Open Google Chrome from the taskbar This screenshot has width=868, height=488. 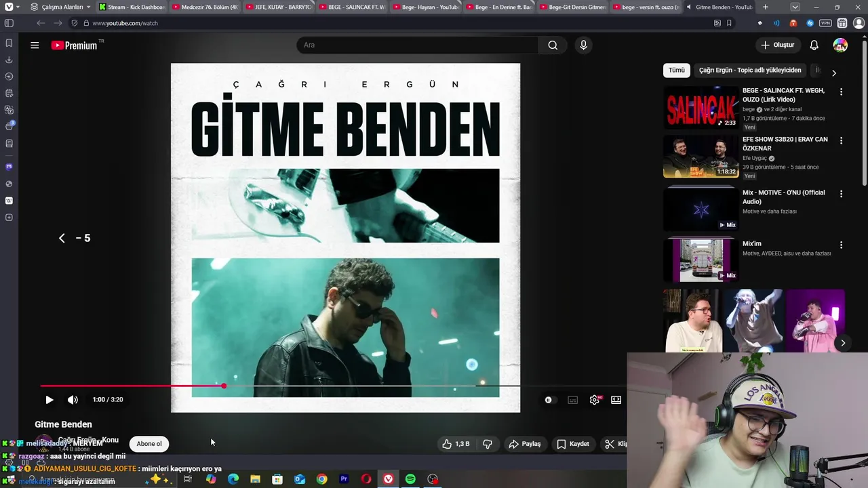[x=321, y=479]
